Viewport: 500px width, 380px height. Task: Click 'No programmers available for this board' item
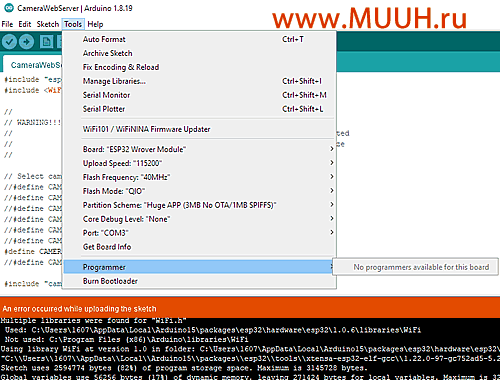pos(416,267)
